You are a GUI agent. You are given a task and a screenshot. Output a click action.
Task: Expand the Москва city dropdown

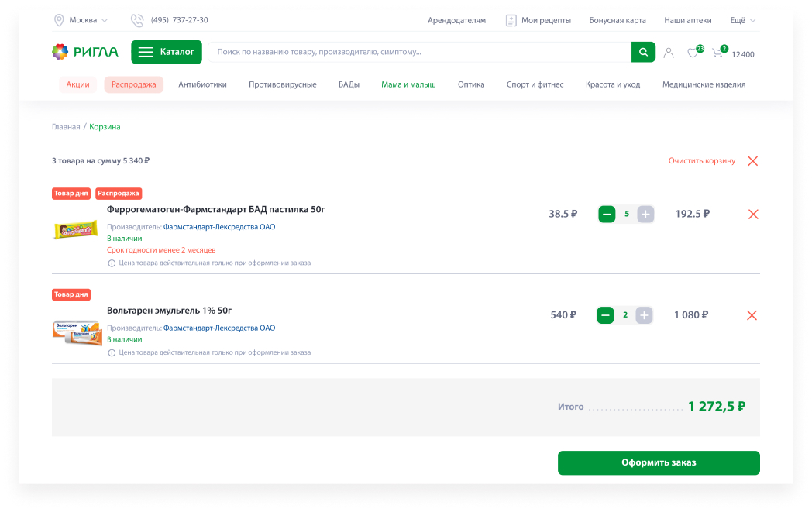81,20
